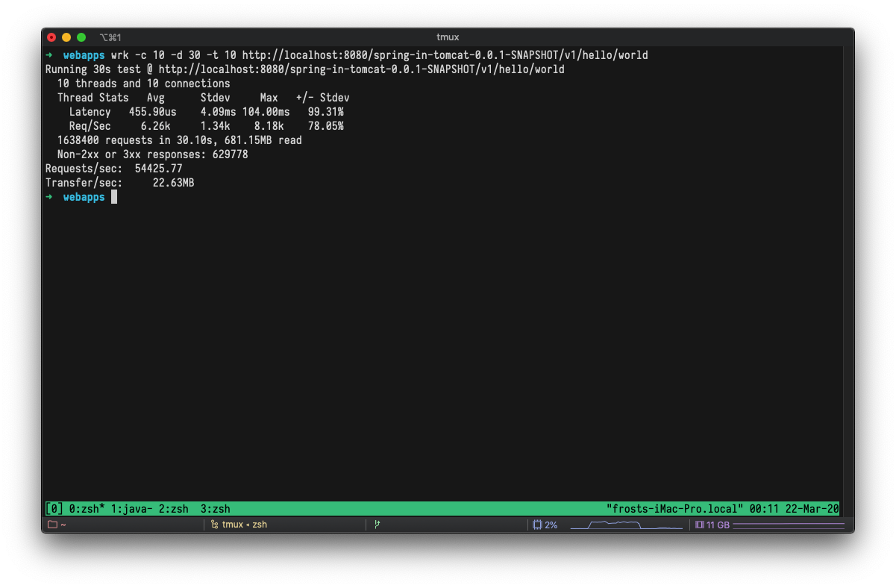Click the non-2xx responses count 629778
Viewport: 896px width, 588px height.
point(231,154)
